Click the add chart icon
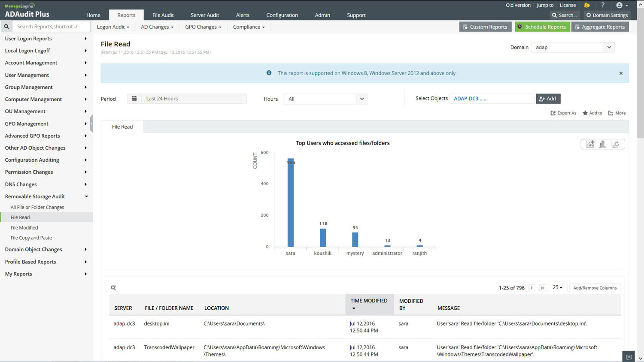This screenshot has width=644, height=362. (x=590, y=144)
